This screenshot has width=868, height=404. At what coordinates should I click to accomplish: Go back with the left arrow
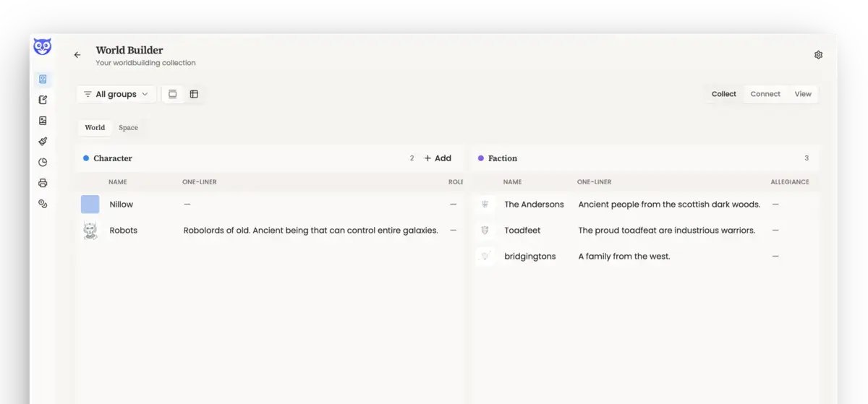77,55
